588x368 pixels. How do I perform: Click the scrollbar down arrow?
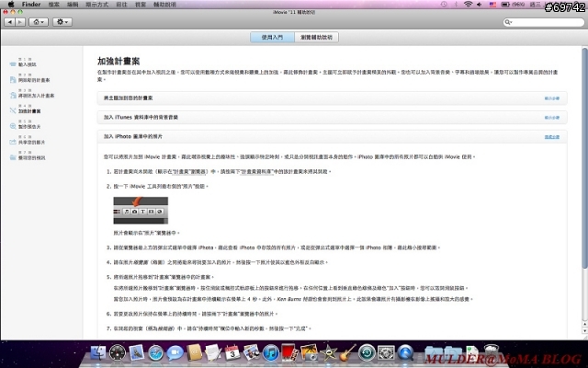click(x=584, y=331)
